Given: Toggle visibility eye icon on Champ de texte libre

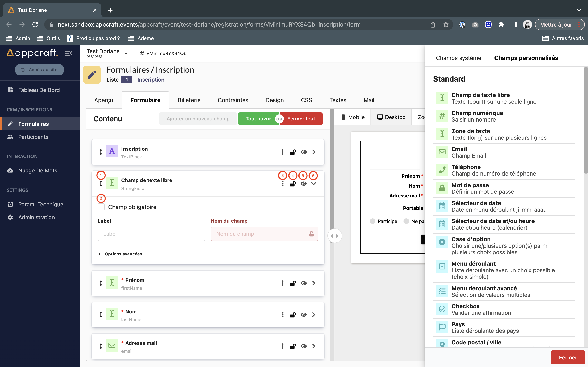Looking at the screenshot, I should (x=303, y=183).
